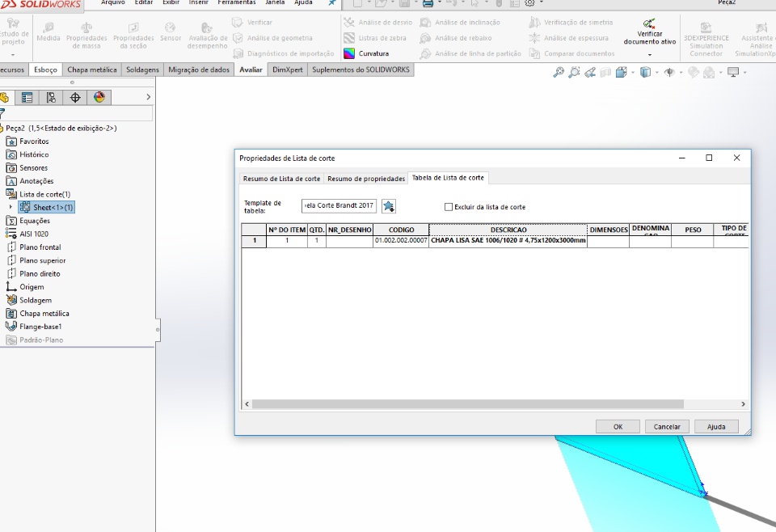The height and width of the screenshot is (532, 776).
Task: Open the Estudo de projeto dropdown arrow
Action: click(x=13, y=54)
